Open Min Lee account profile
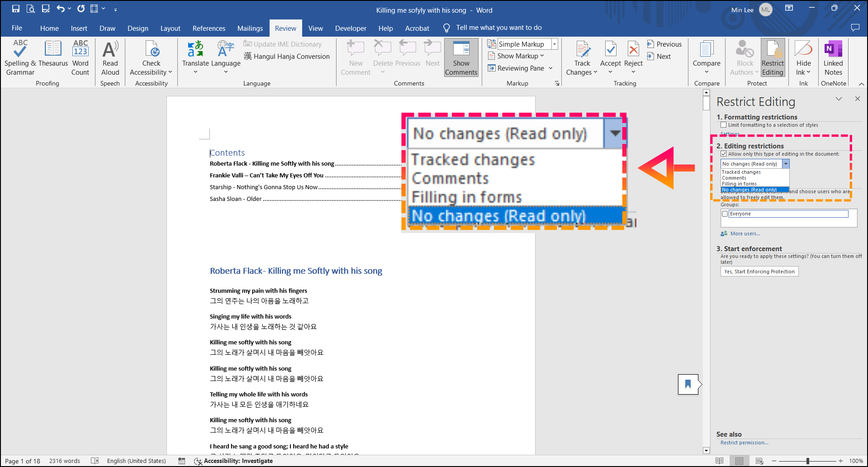Image resolution: width=868 pixels, height=467 pixels. point(752,10)
